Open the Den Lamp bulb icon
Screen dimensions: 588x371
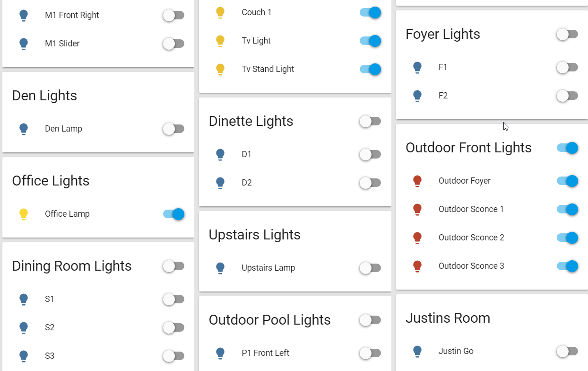pyautogui.click(x=24, y=129)
